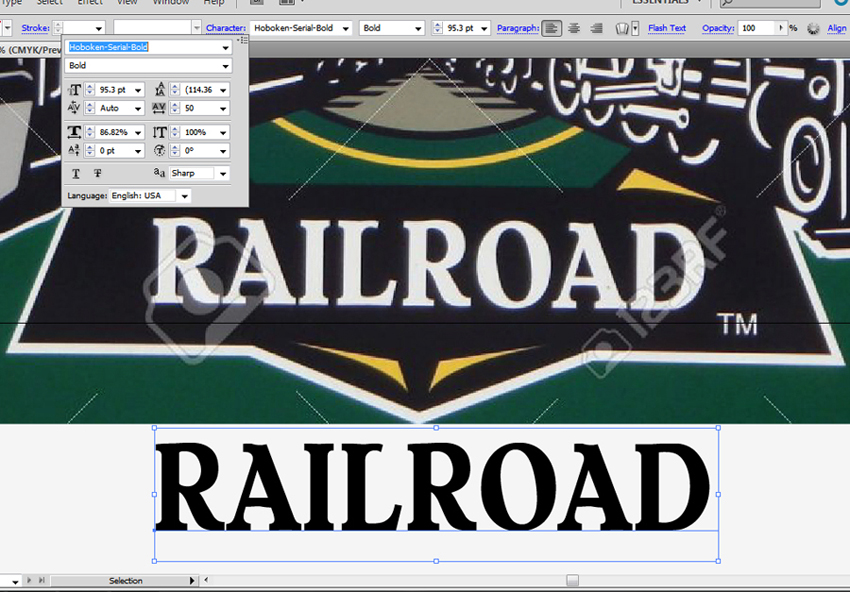The image size is (850, 592).
Task: Open the stroke weight dropdown arrow
Action: (x=99, y=28)
